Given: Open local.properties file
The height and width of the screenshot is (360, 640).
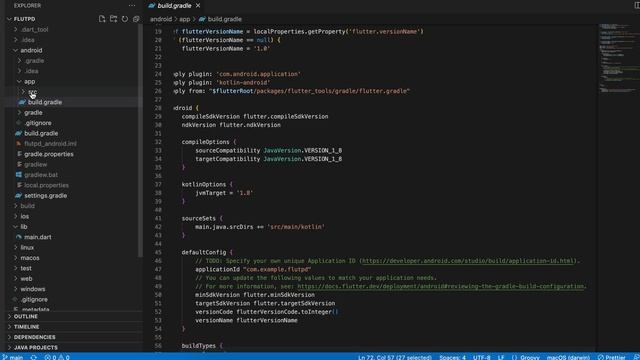Looking at the screenshot, I should click(x=46, y=185).
